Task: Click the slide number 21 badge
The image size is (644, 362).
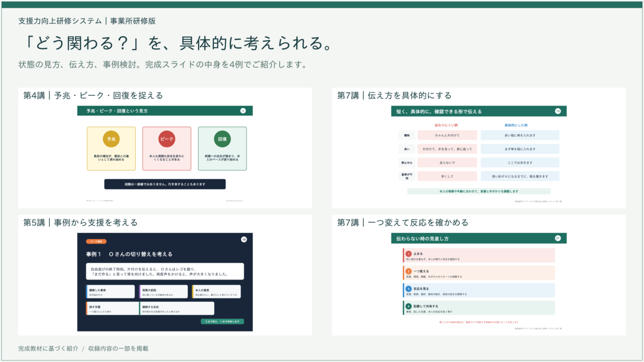Action: coord(557,238)
